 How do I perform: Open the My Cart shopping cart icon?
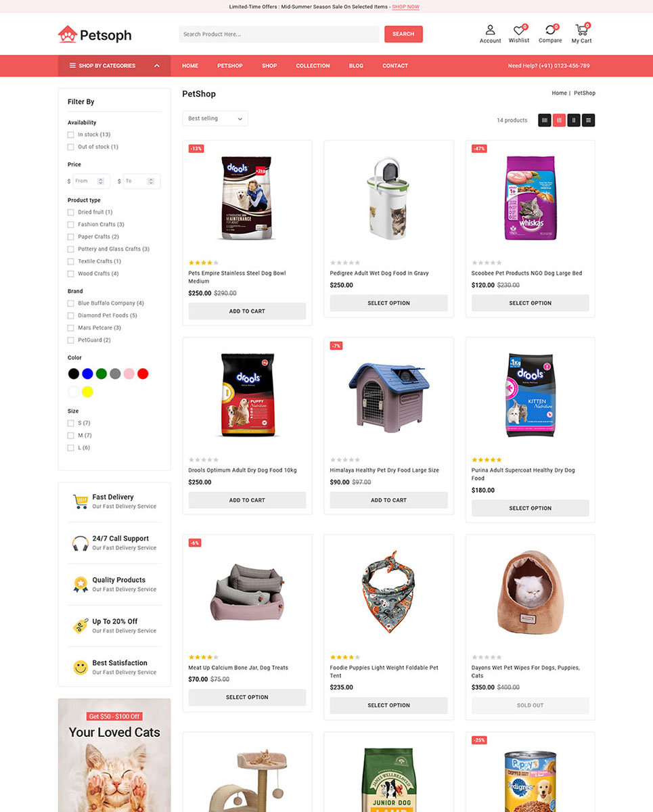581,30
